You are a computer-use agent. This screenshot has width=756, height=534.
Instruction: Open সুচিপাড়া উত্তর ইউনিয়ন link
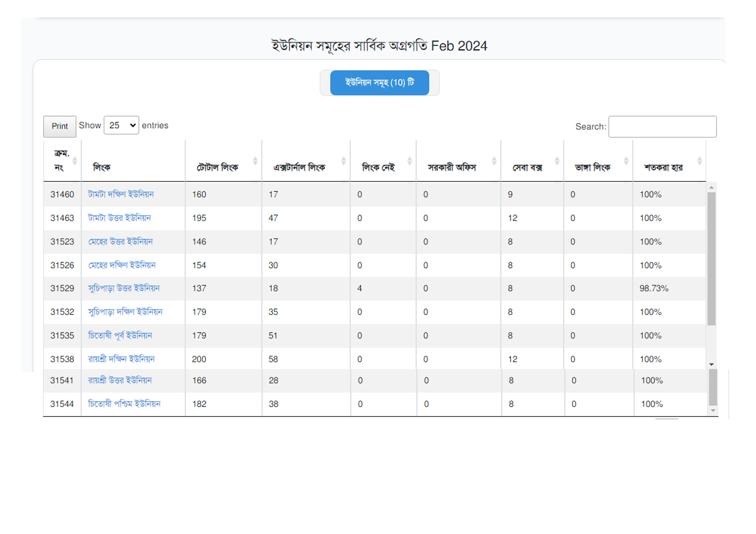point(123,289)
